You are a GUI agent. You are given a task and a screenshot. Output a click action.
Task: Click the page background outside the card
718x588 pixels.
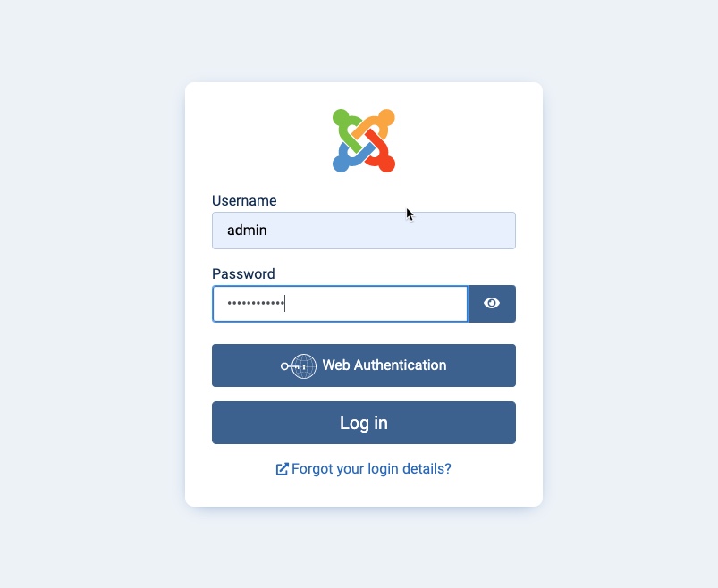(91, 293)
